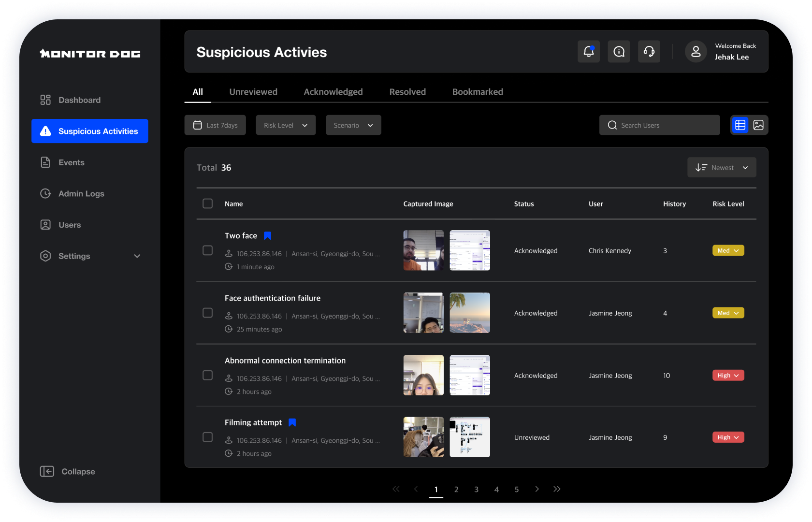The image size is (812, 522).
Task: Switch to the Bookmarked tab
Action: [478, 92]
